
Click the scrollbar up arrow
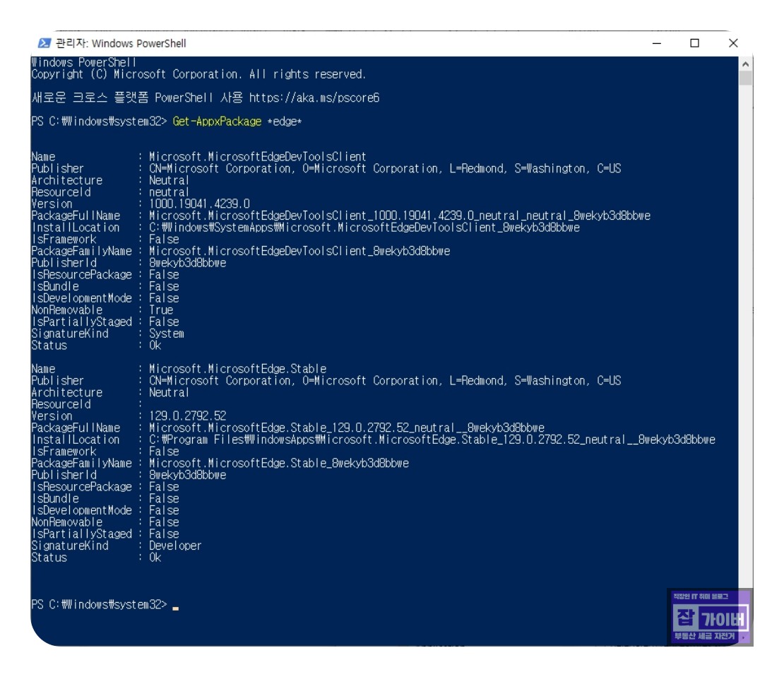pyautogui.click(x=745, y=64)
